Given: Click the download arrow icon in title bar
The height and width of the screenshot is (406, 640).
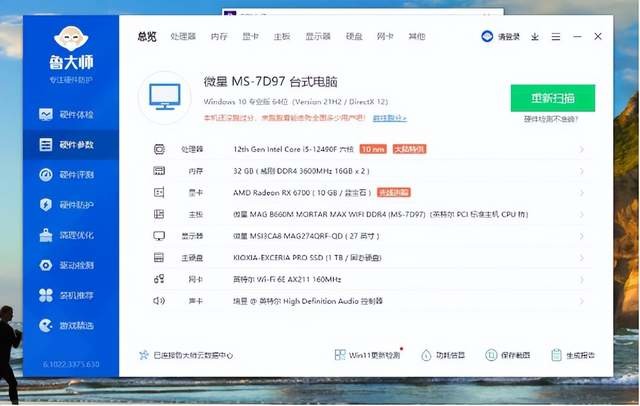Looking at the screenshot, I should tap(535, 37).
